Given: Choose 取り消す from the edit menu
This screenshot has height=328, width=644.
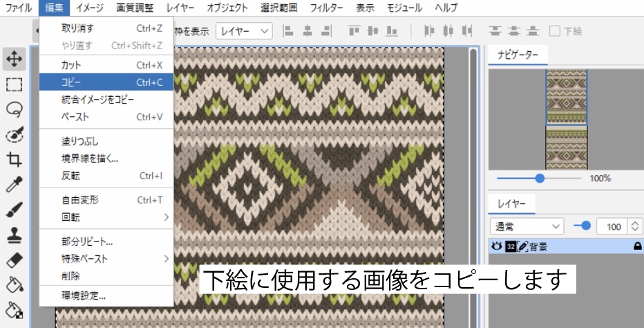Looking at the screenshot, I should pos(107,28).
